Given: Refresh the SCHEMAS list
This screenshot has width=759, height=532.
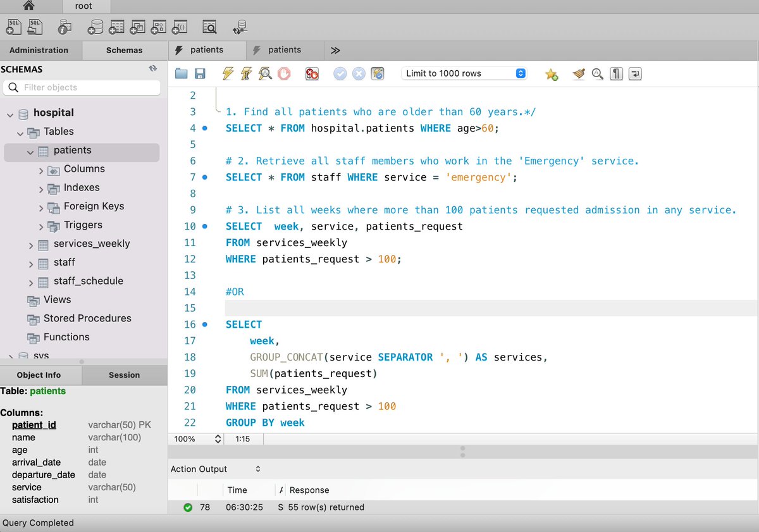Looking at the screenshot, I should click(152, 68).
